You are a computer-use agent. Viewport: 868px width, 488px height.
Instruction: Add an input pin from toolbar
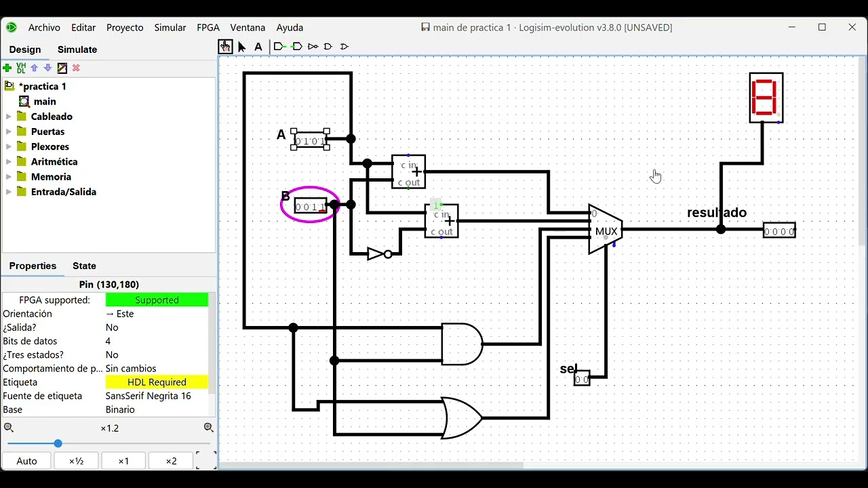279,47
